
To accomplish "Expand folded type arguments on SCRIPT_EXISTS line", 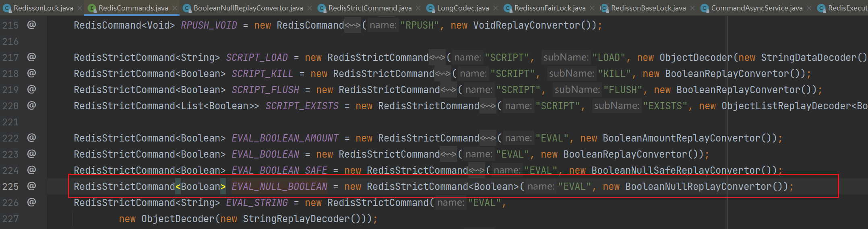I will pyautogui.click(x=488, y=106).
